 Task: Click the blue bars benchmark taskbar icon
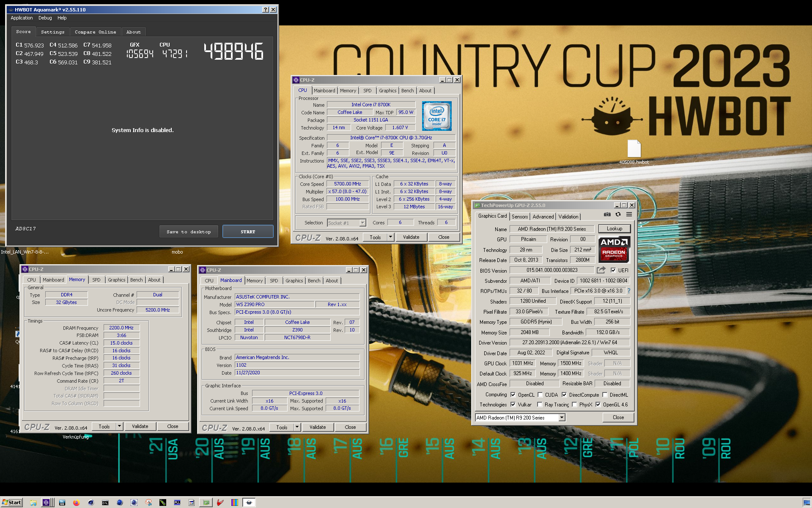coord(62,502)
